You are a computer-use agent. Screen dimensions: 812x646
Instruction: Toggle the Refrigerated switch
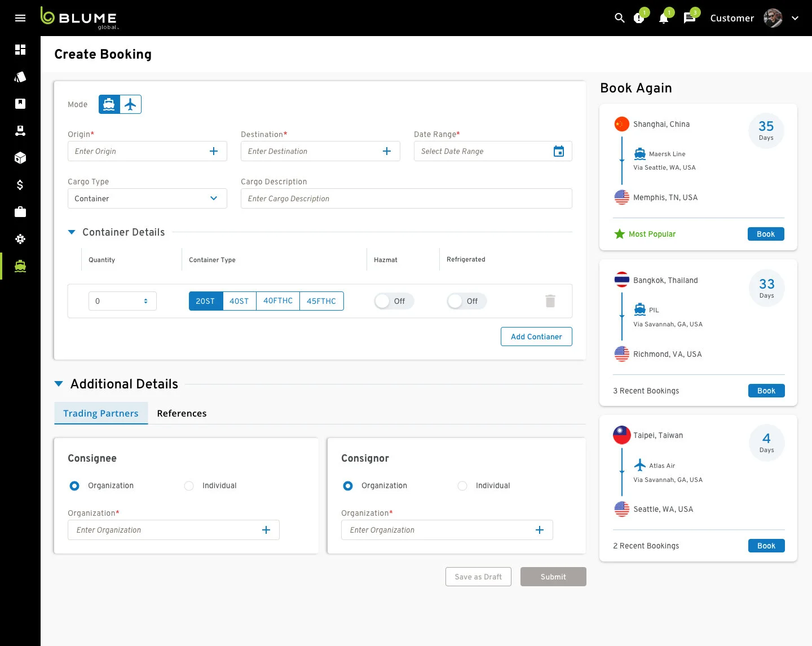click(466, 301)
